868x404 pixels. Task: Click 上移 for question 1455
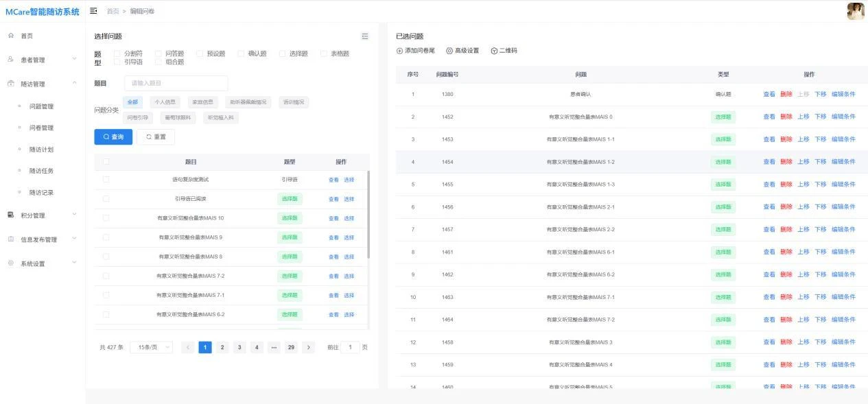click(x=804, y=185)
